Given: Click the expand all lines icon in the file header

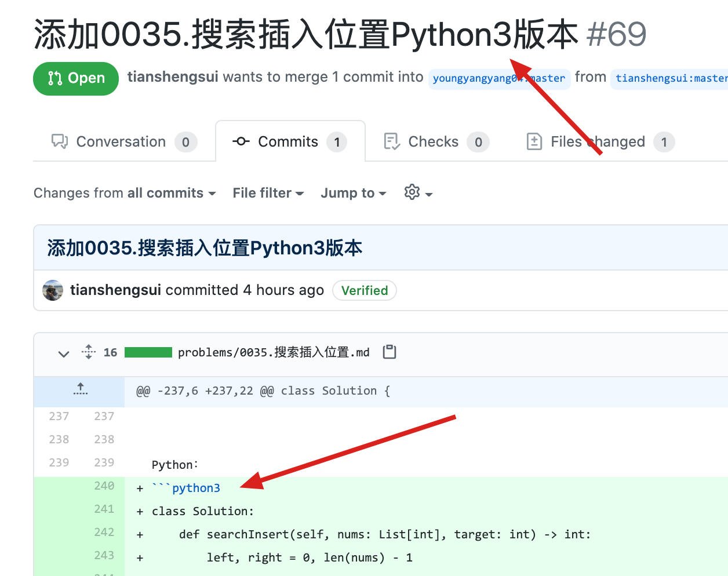Looking at the screenshot, I should tap(89, 352).
